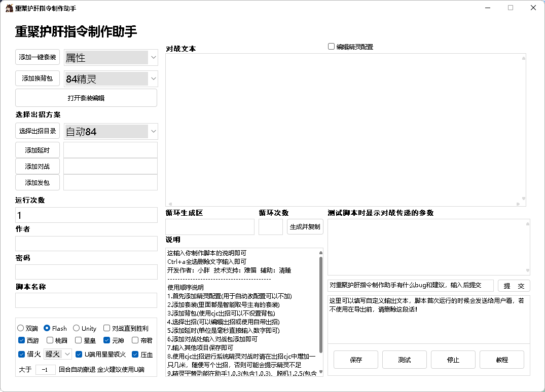Click the 作者 input field
The width and height of the screenshot is (545, 392).
click(86, 244)
